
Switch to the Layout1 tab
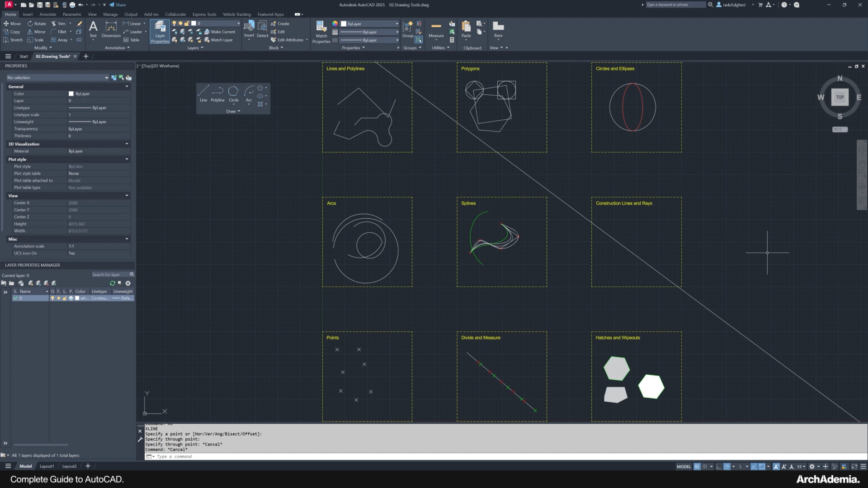point(47,466)
